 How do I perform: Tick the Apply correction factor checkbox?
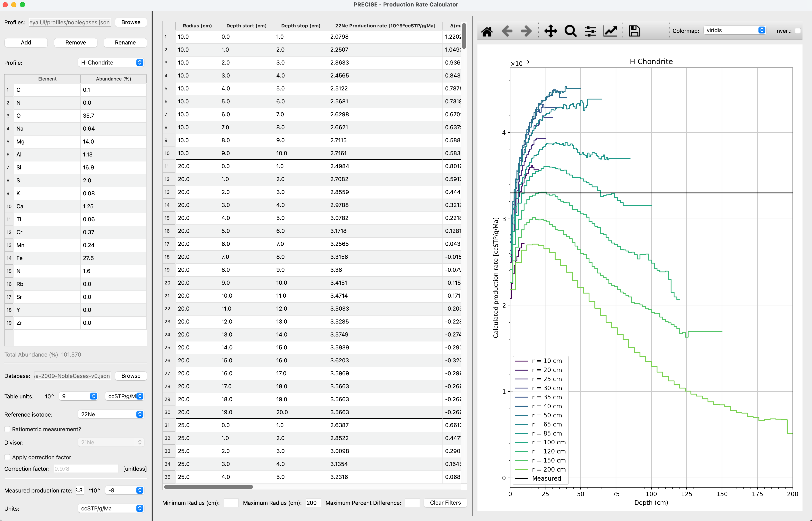[7, 457]
